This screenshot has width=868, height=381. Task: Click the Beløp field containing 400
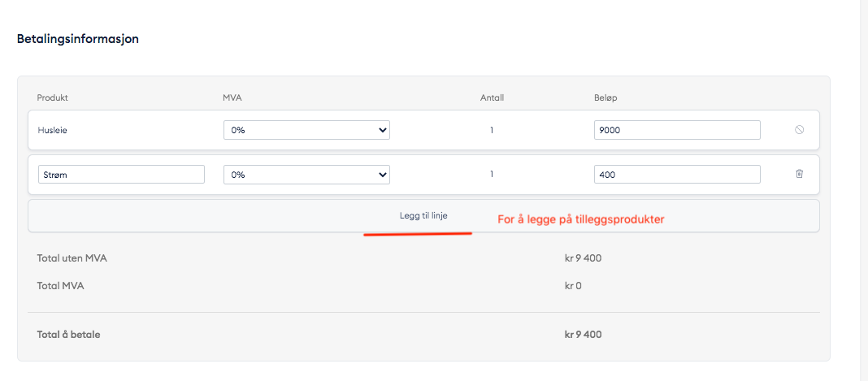pyautogui.click(x=677, y=175)
